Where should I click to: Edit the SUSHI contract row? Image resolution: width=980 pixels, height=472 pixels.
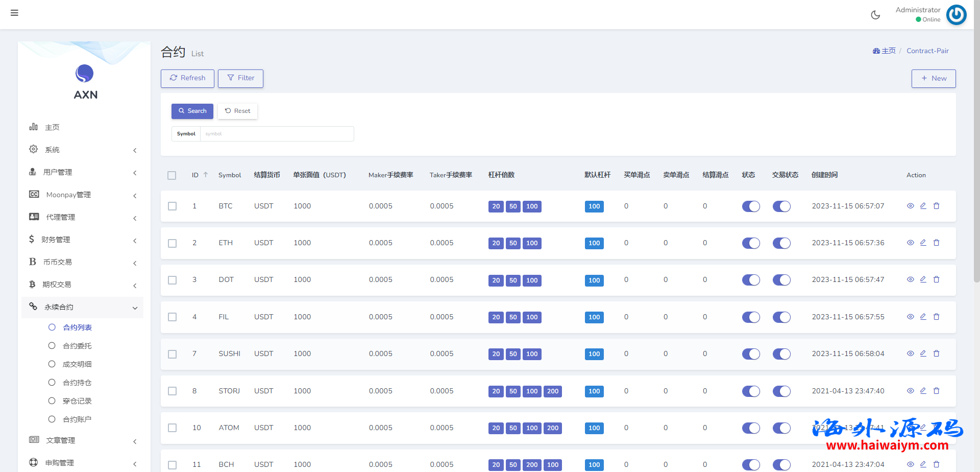[x=923, y=353]
